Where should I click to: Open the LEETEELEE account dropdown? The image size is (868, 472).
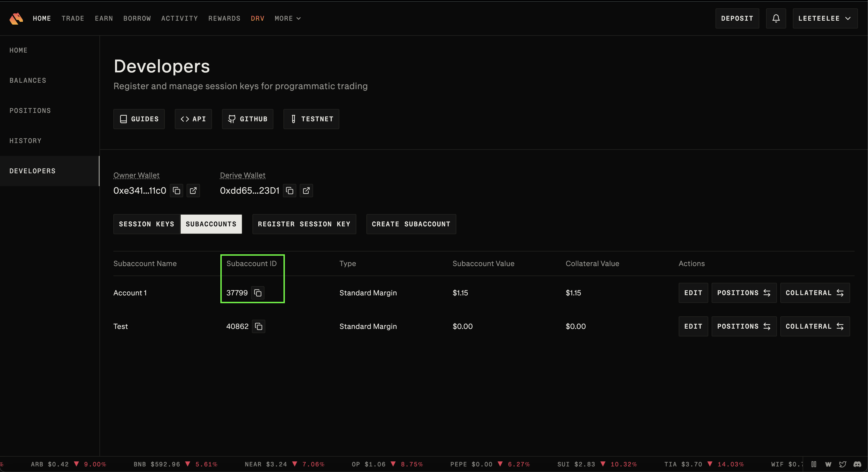point(824,18)
